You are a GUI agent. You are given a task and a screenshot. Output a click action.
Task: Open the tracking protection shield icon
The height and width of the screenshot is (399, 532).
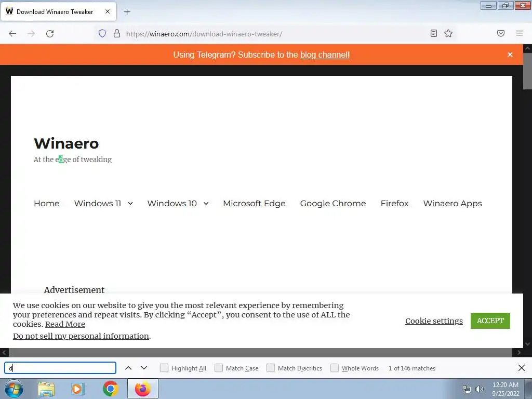coord(102,33)
